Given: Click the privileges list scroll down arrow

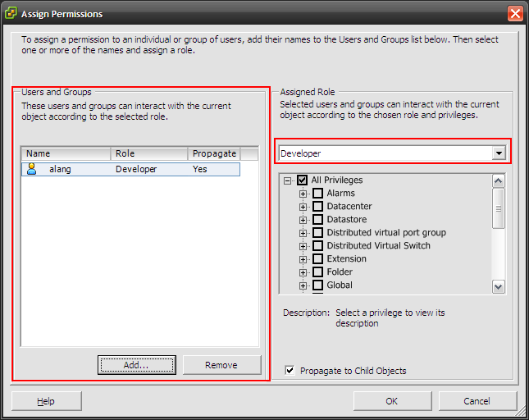Looking at the screenshot, I should coord(499,287).
